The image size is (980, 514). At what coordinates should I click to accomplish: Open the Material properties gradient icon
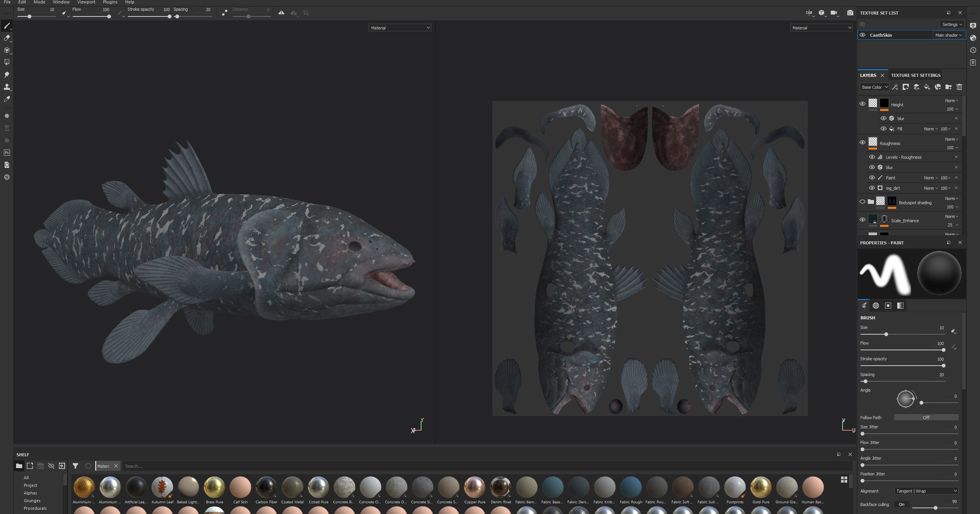click(x=900, y=306)
